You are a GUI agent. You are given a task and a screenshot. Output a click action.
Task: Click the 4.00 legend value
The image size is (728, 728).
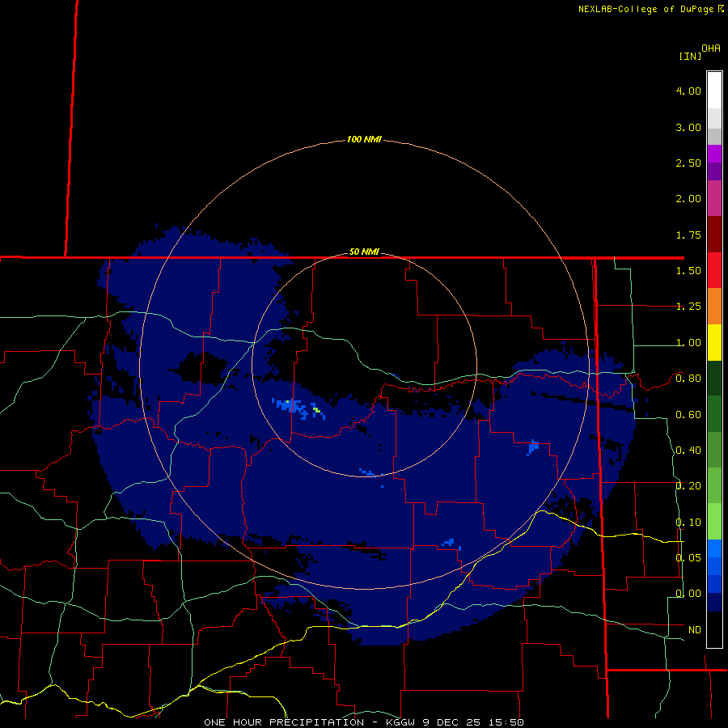[688, 91]
